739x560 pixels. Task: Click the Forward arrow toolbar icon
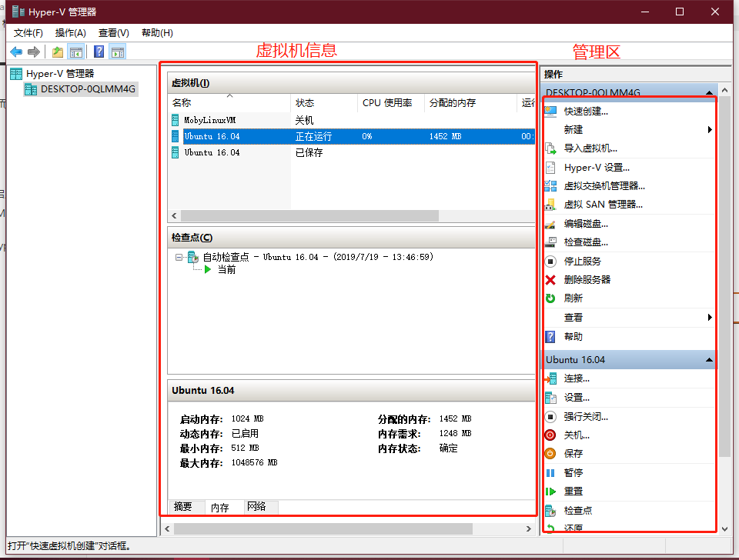[x=33, y=52]
